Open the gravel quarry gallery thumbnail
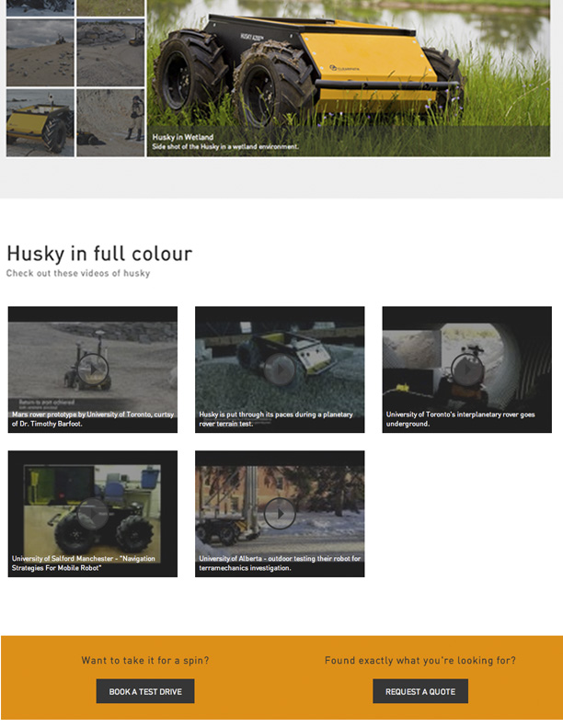 (x=110, y=53)
